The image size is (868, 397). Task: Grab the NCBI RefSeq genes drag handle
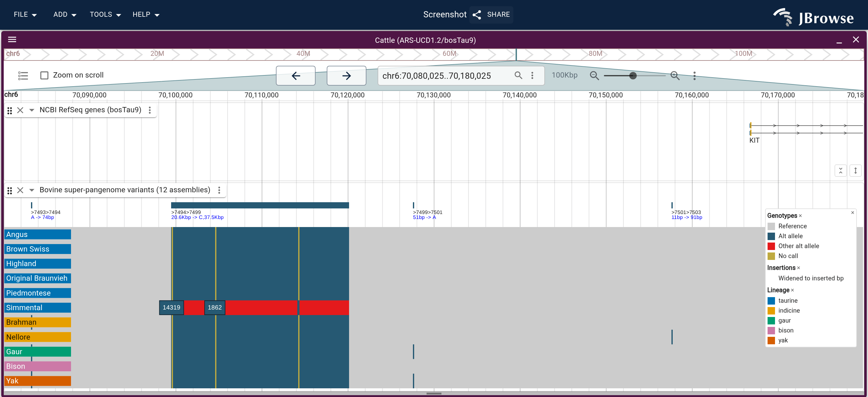pyautogui.click(x=10, y=110)
